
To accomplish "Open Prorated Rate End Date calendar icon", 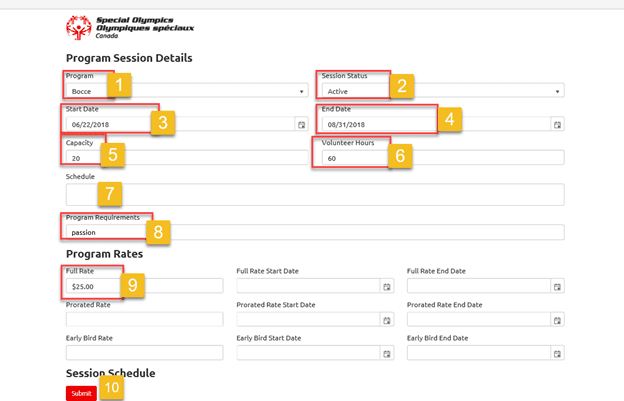I will pyautogui.click(x=557, y=320).
